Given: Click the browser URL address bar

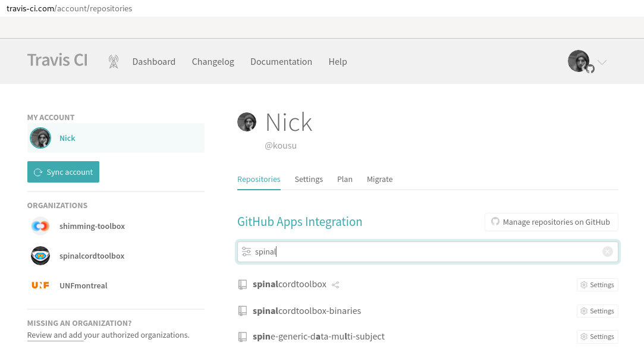Looking at the screenshot, I should pyautogui.click(x=322, y=8).
